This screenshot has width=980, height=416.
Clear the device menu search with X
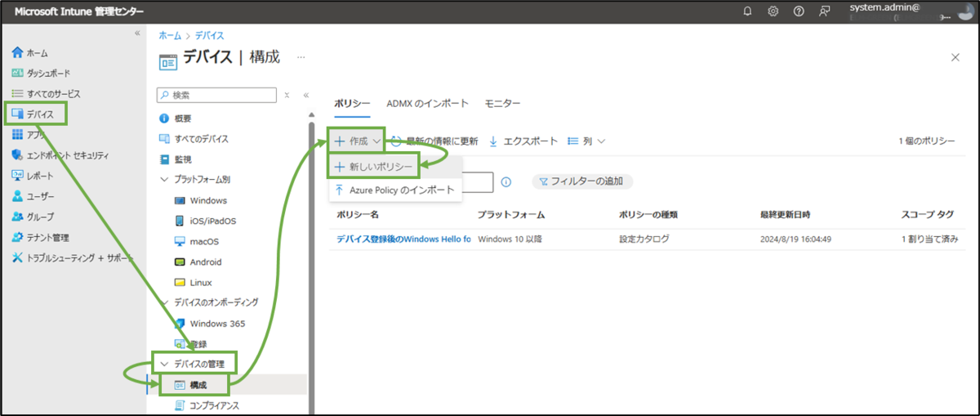pos(287,95)
